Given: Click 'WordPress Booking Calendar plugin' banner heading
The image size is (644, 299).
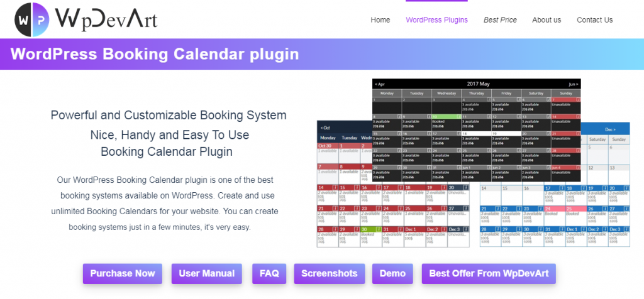Looking at the screenshot, I should click(x=155, y=54).
